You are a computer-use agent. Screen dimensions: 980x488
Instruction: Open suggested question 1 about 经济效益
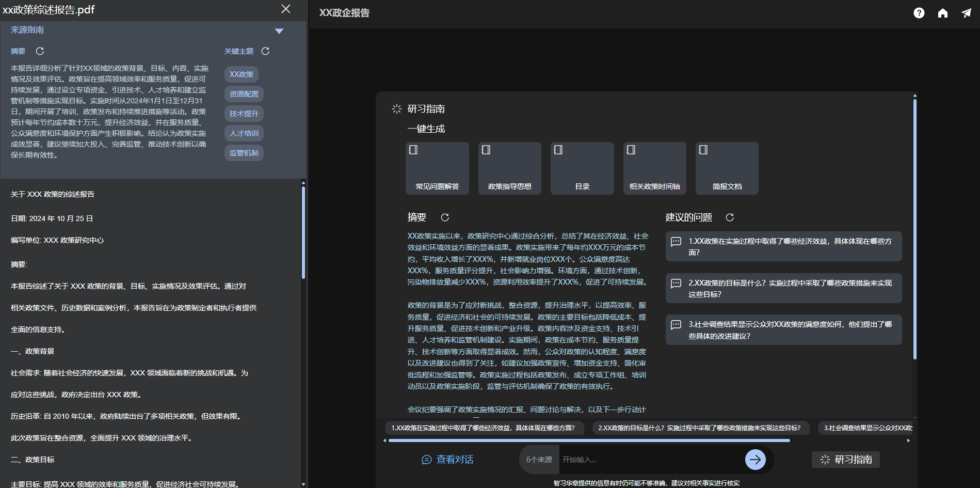(784, 247)
